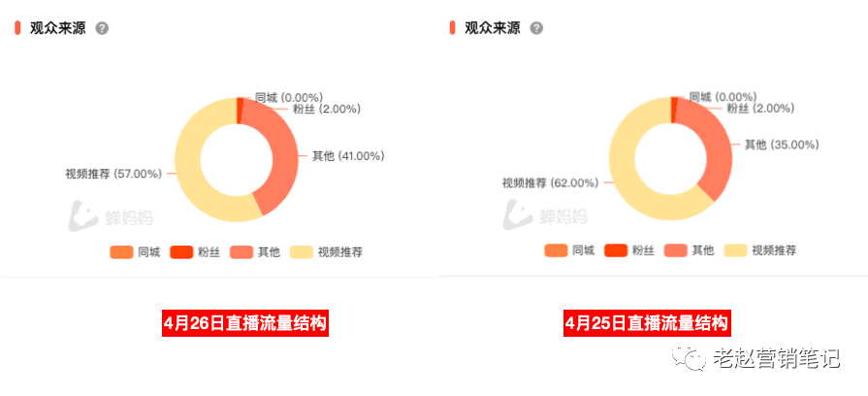Viewport: 868px width, 396px height.
Task: Click 其他 legend swatch in left chart
Action: 241,252
